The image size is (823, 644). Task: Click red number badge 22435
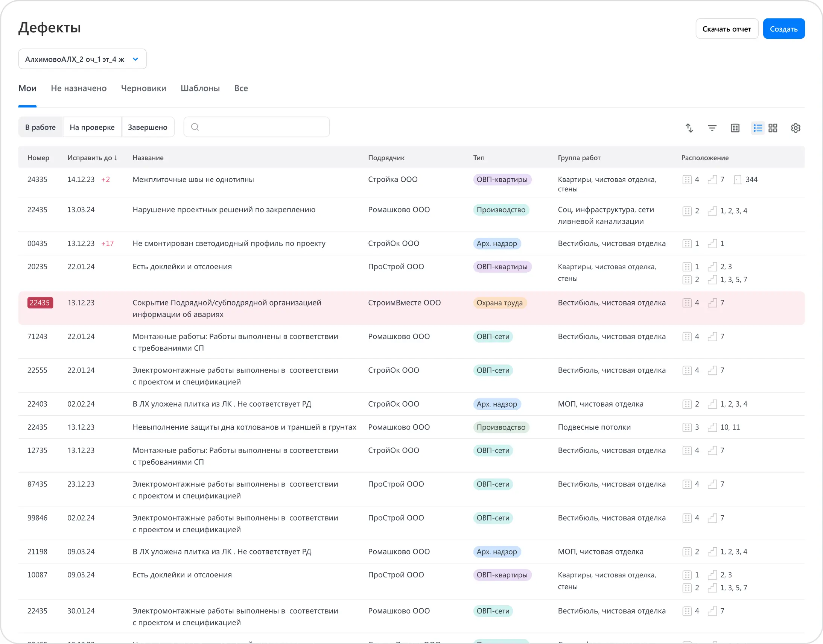(40, 303)
